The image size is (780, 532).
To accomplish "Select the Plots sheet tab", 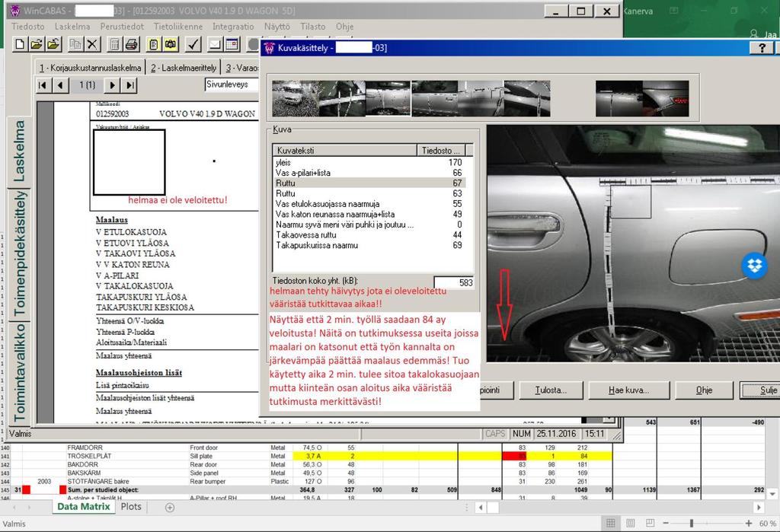I will tap(131, 507).
